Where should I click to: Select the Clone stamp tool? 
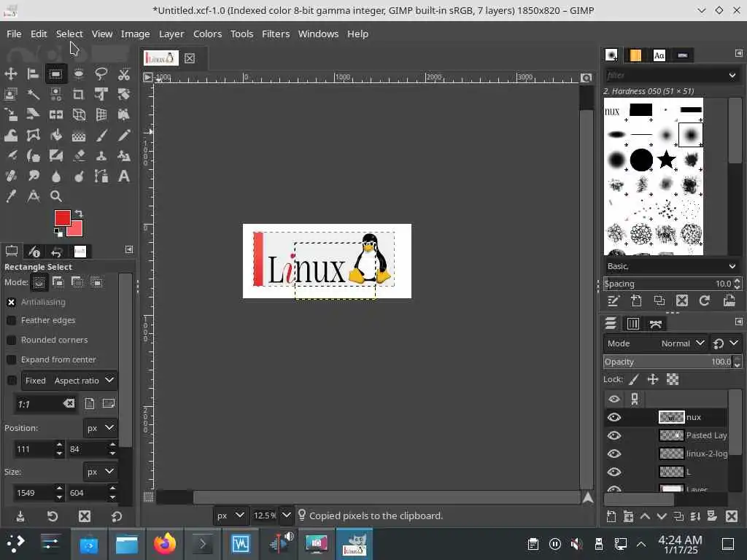coord(101,156)
